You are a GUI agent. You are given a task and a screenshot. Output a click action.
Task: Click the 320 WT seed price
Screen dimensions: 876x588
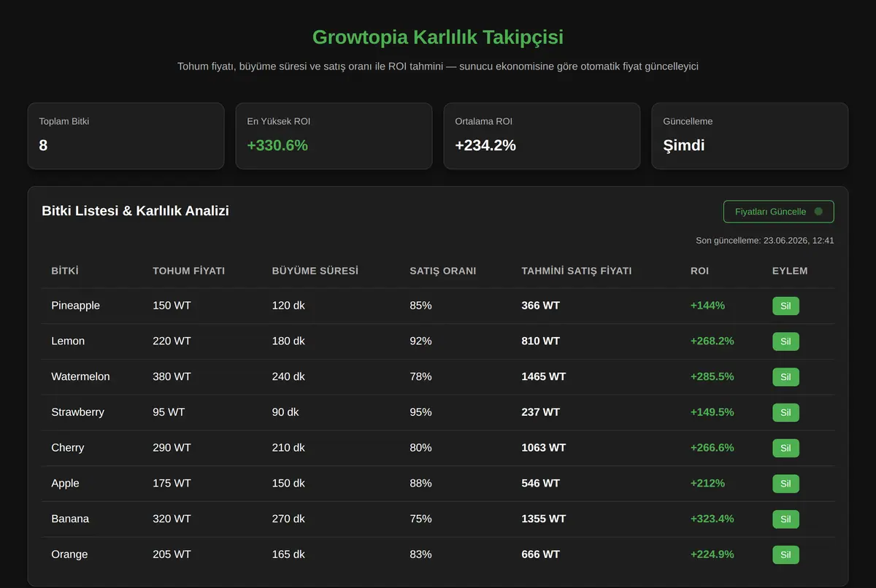coord(172,519)
